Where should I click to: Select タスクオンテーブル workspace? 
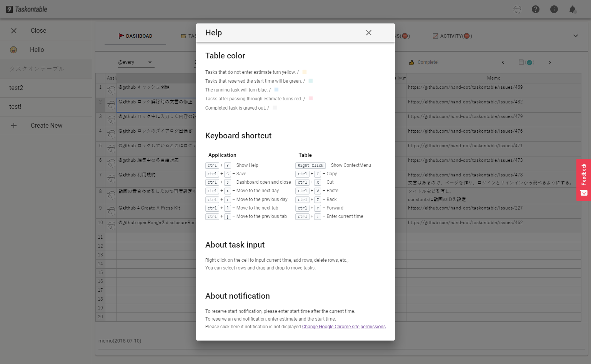[46, 69]
